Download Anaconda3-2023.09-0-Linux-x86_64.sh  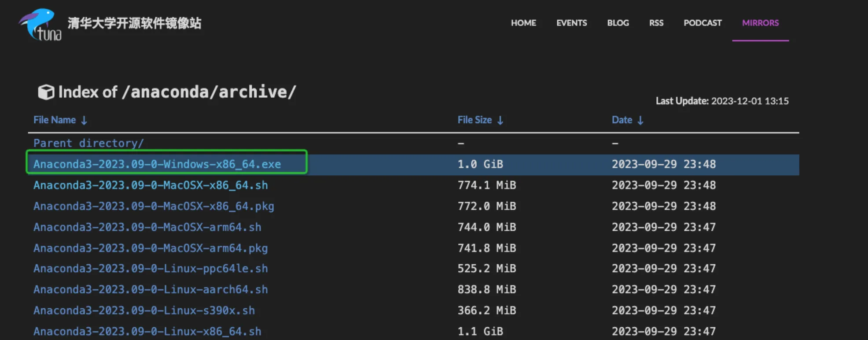point(147,331)
